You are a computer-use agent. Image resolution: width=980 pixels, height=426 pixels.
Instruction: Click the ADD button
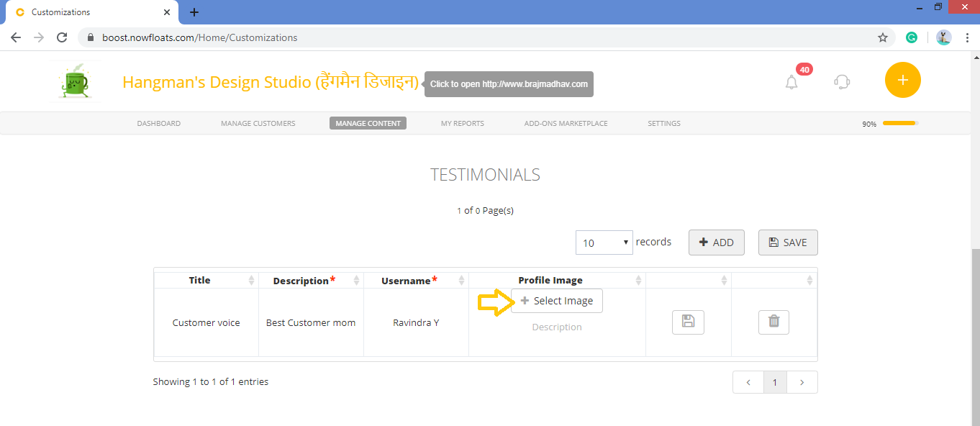point(717,243)
